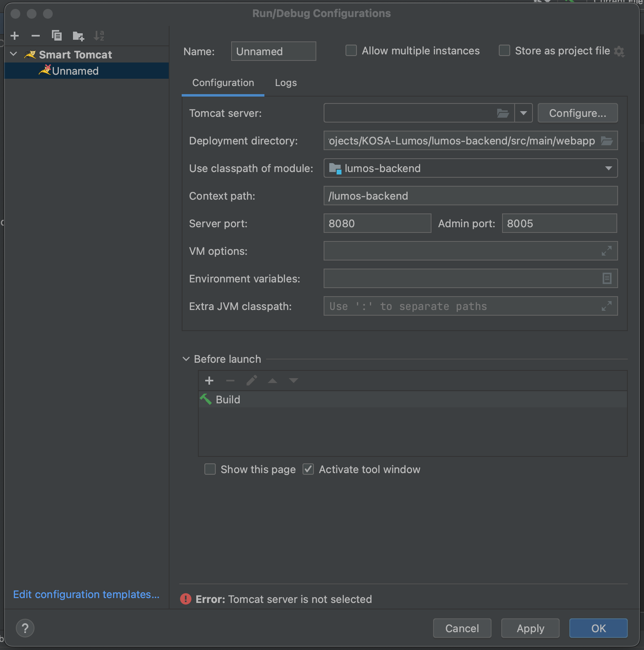
Task: Open help with the question mark button
Action: 25,628
